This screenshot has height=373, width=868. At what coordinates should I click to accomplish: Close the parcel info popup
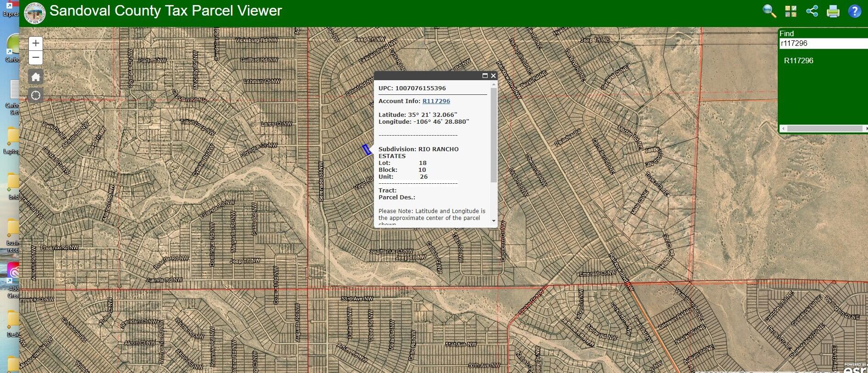493,76
